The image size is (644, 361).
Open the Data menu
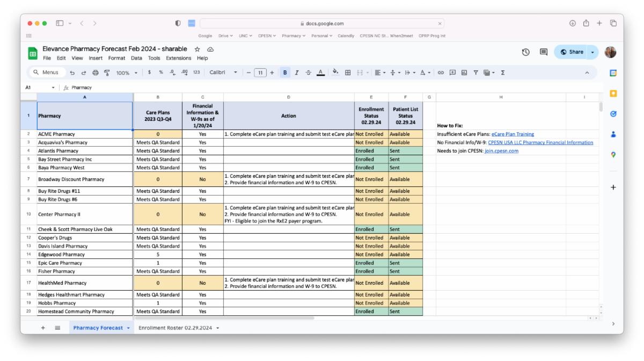click(136, 58)
